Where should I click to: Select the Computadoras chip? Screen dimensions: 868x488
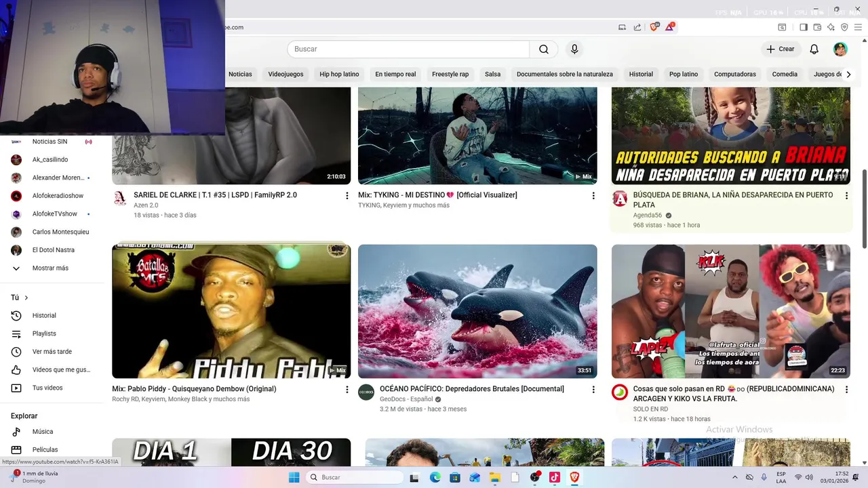coord(735,74)
